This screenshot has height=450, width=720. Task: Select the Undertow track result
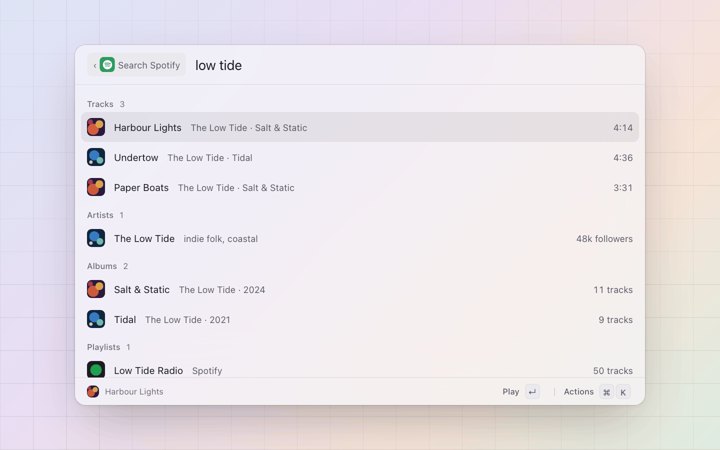point(360,157)
